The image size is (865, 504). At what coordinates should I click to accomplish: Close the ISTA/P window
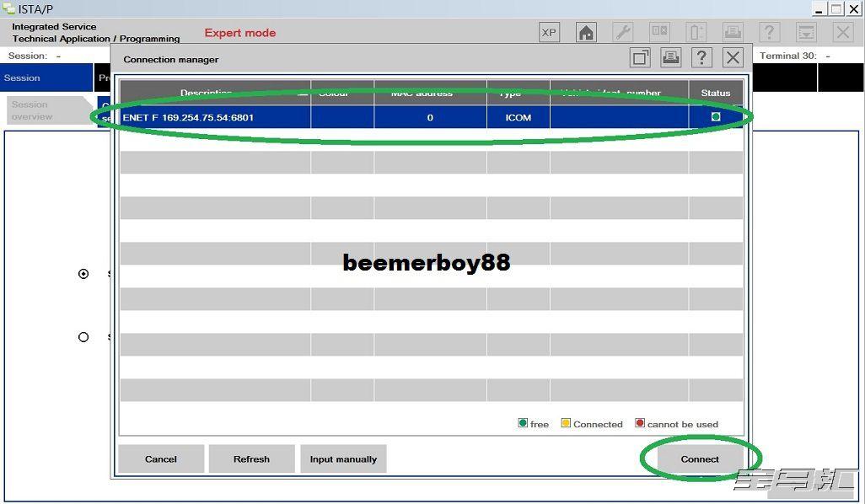point(853,8)
